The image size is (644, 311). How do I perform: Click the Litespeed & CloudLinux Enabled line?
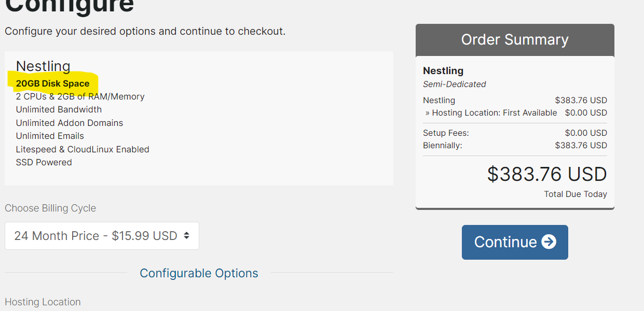[83, 149]
